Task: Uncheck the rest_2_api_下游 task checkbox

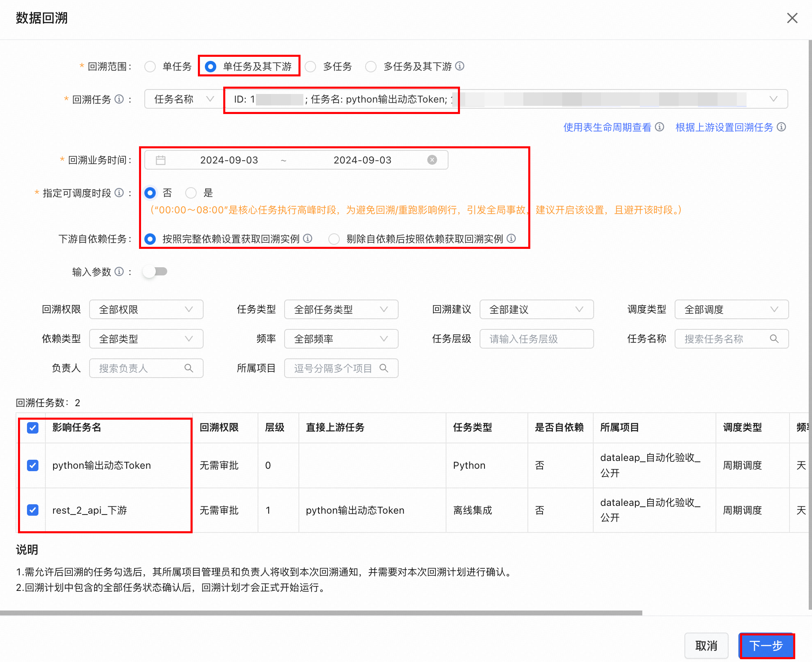Action: [x=33, y=510]
